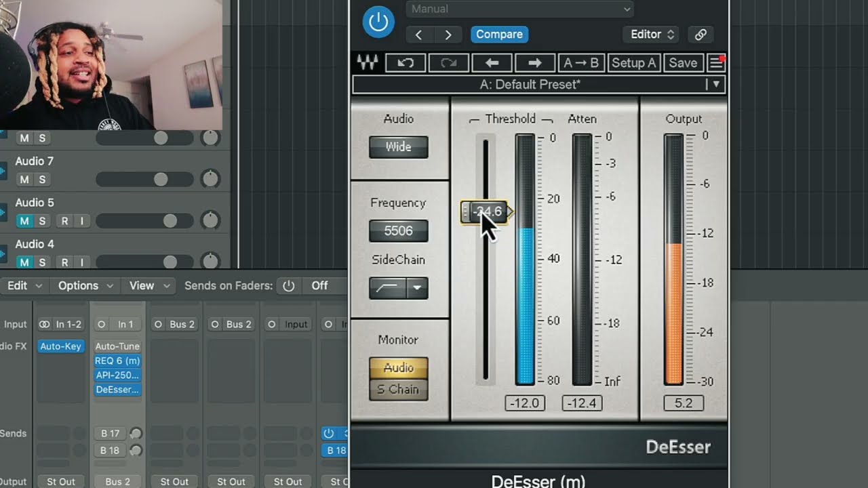Click the Frequency 5506 value field
The image size is (868, 488).
399,231
